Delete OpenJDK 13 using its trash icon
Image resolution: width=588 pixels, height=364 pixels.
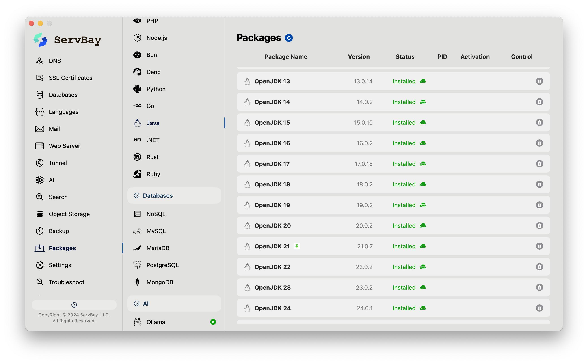(539, 81)
